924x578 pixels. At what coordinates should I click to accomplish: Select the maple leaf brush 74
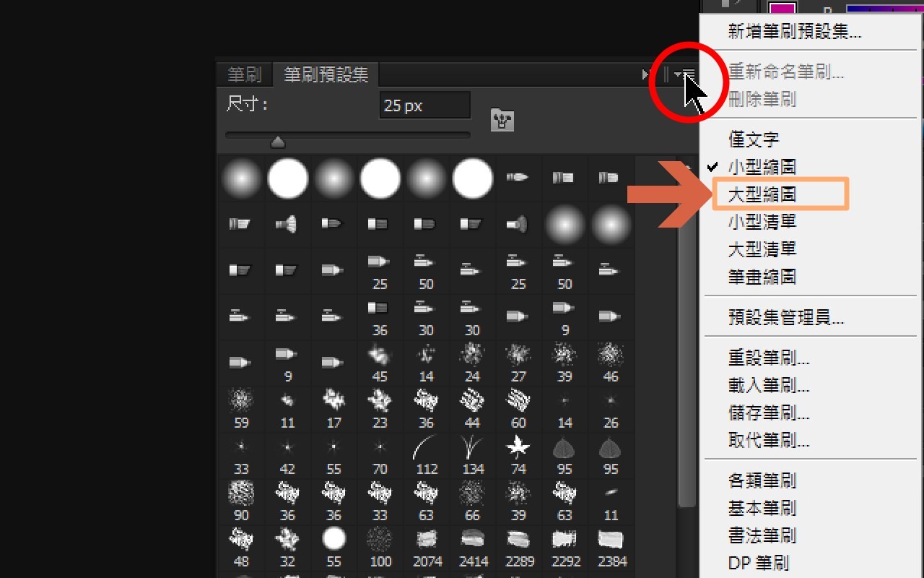coord(518,451)
